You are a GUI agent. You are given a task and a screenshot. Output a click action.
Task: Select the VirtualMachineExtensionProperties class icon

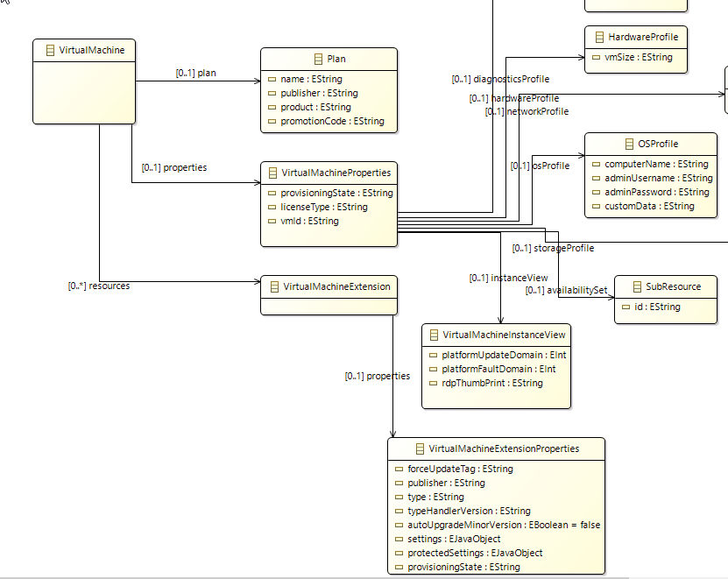click(x=420, y=448)
